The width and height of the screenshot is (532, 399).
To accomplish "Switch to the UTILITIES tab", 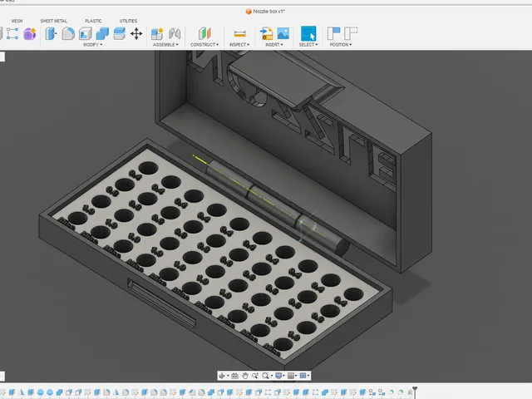I will tap(128, 21).
